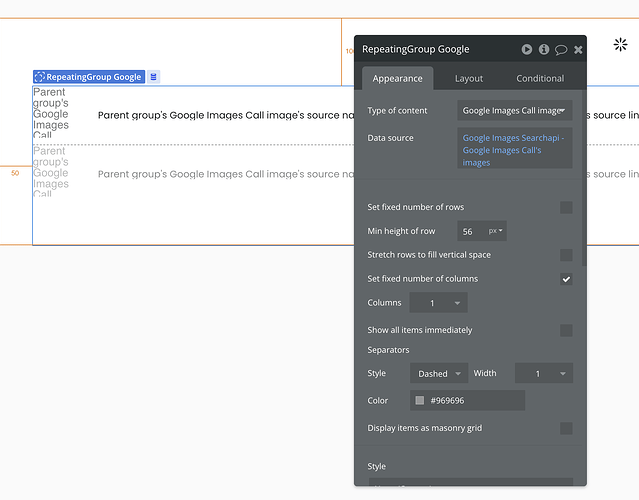This screenshot has height=500, width=639.
Task: Uncheck Set fixed number of columns
Action: 566,279
